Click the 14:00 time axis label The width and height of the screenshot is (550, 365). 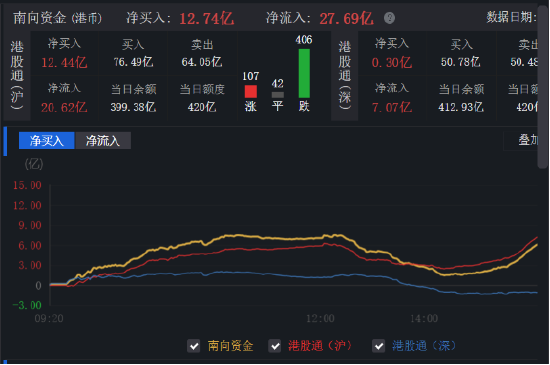point(424,318)
